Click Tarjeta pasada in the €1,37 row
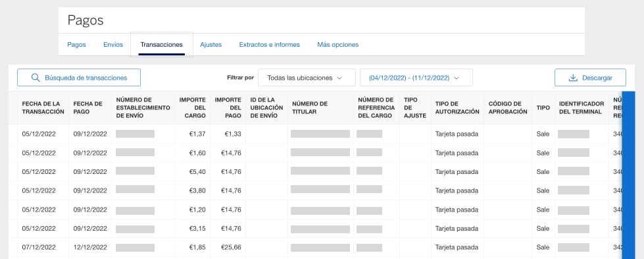 pos(457,134)
